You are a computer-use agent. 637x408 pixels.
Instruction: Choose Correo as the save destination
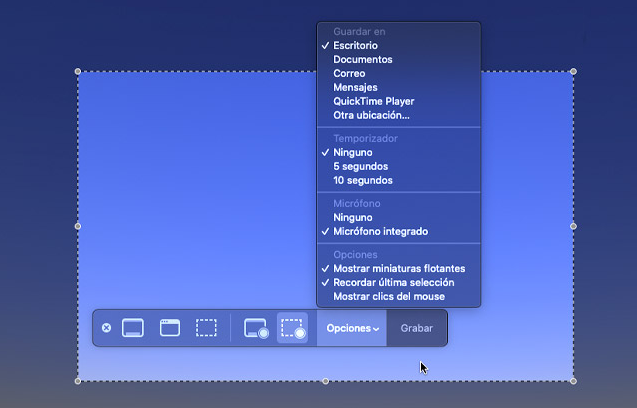pyautogui.click(x=349, y=73)
